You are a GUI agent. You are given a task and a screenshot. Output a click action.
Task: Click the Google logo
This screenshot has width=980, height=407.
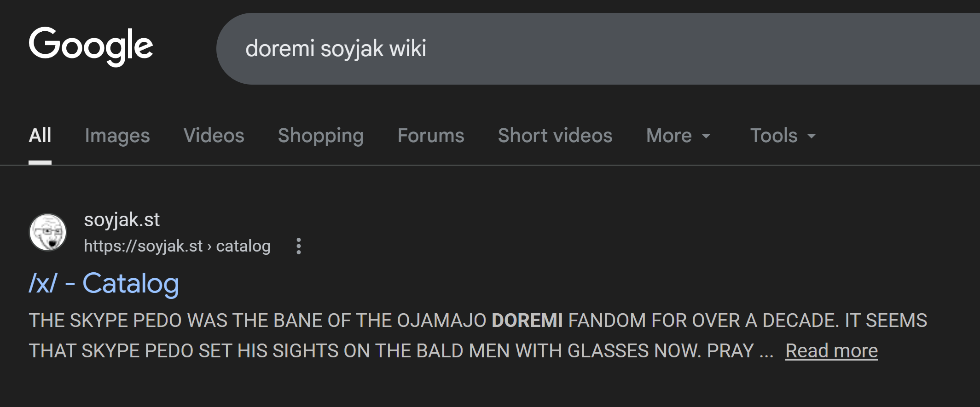pos(91,46)
